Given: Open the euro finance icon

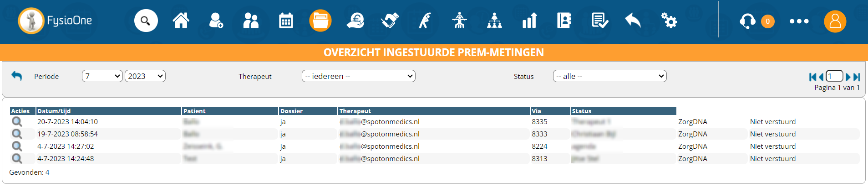Looking at the screenshot, I should (x=355, y=21).
